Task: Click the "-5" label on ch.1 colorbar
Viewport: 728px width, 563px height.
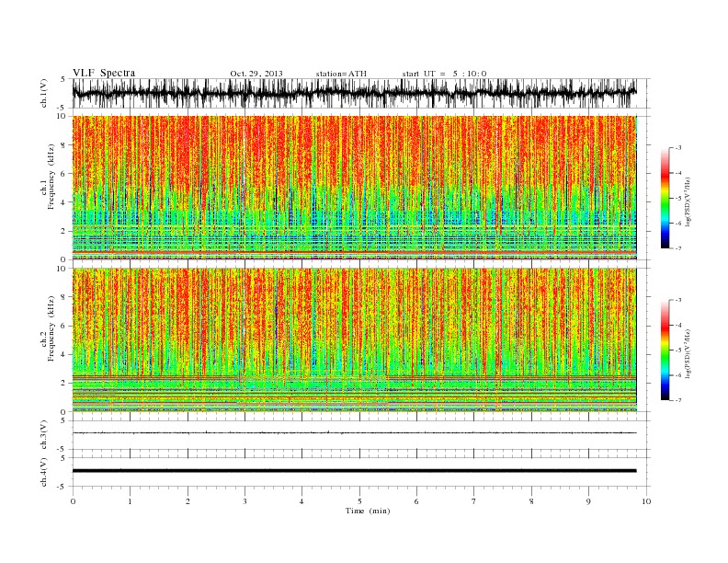Action: (677, 199)
